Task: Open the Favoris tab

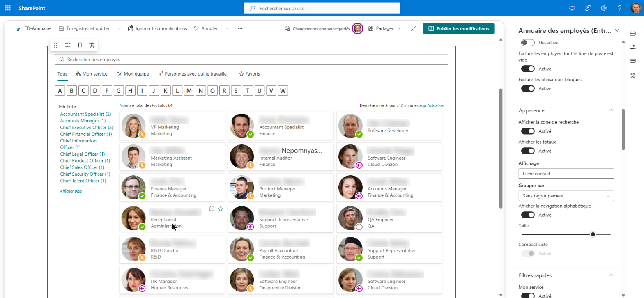Action: (x=249, y=74)
